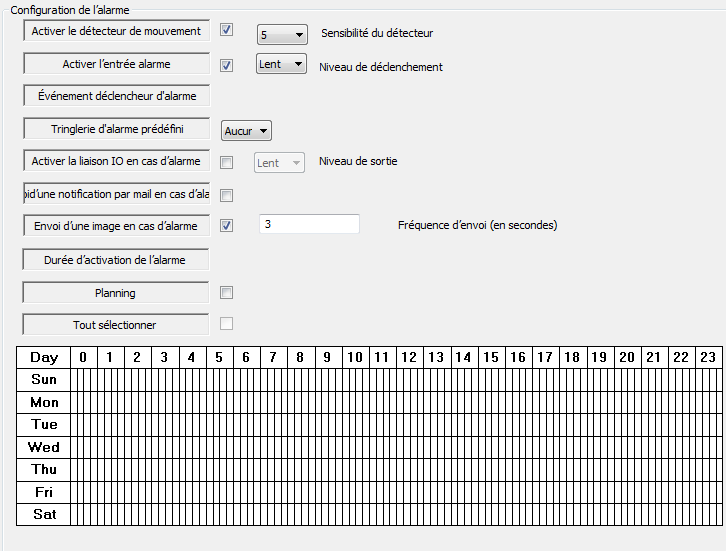Open the detector sensitivity dropdown

tap(282, 34)
